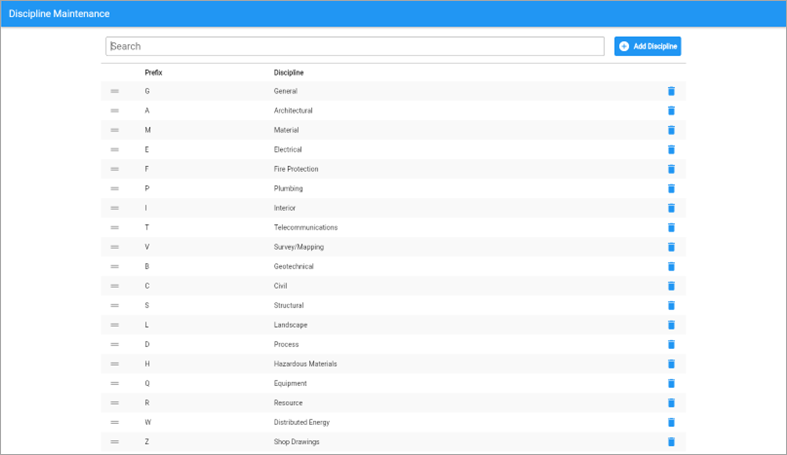Viewport: 787px width, 455px height.
Task: Click trash icon next to Telecommunications
Action: [x=671, y=228]
